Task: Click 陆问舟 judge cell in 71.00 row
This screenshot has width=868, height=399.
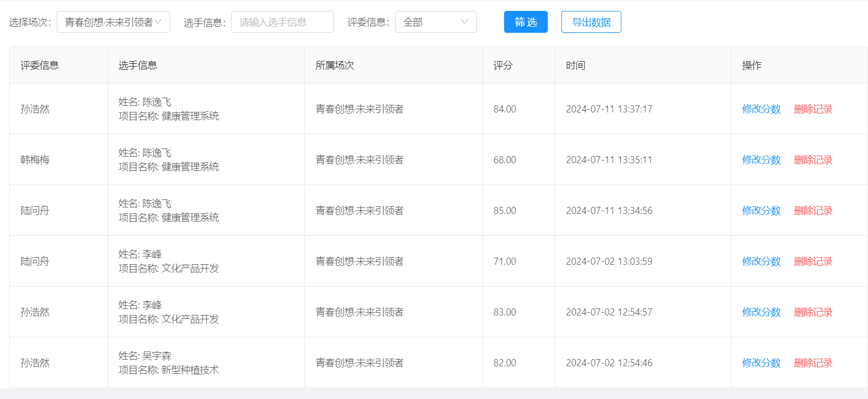Action: 59,261
